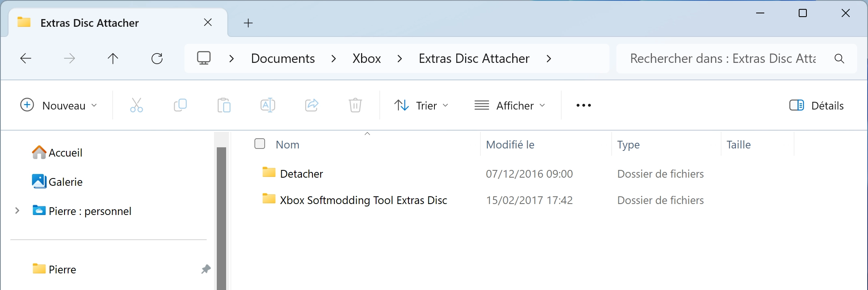
Task: Expand chevron after the PC icon
Action: 231,59
